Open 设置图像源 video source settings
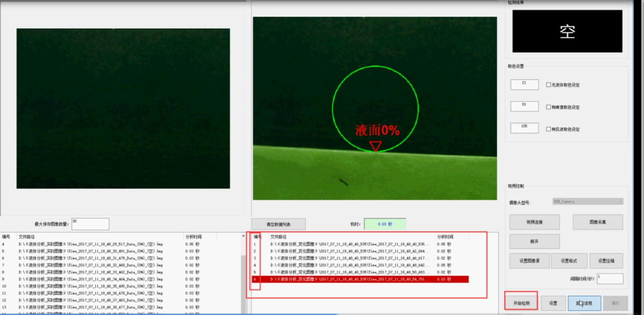Viewport: 644px width, 315px height. [x=530, y=261]
